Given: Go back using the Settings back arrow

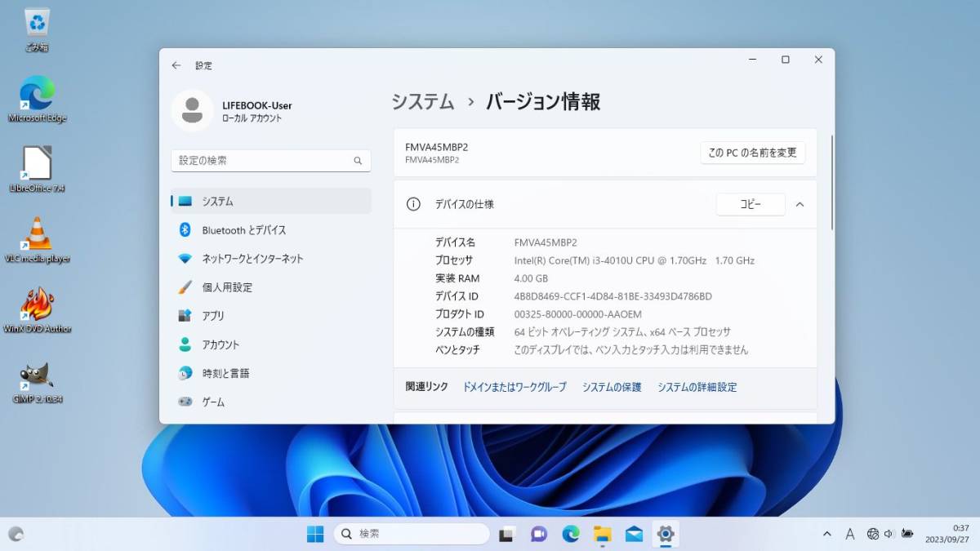Looking at the screenshot, I should pos(176,65).
